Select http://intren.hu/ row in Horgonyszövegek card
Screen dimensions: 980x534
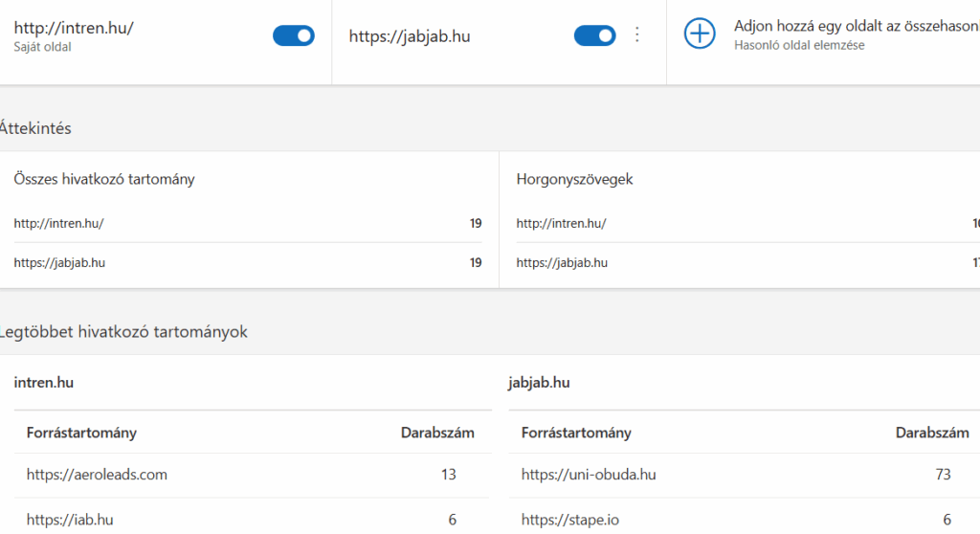pyautogui.click(x=747, y=223)
